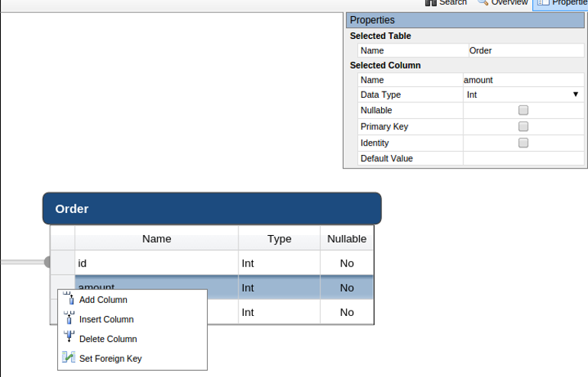Select the id row name cell
Screen dimensions: 588x377
157,263
